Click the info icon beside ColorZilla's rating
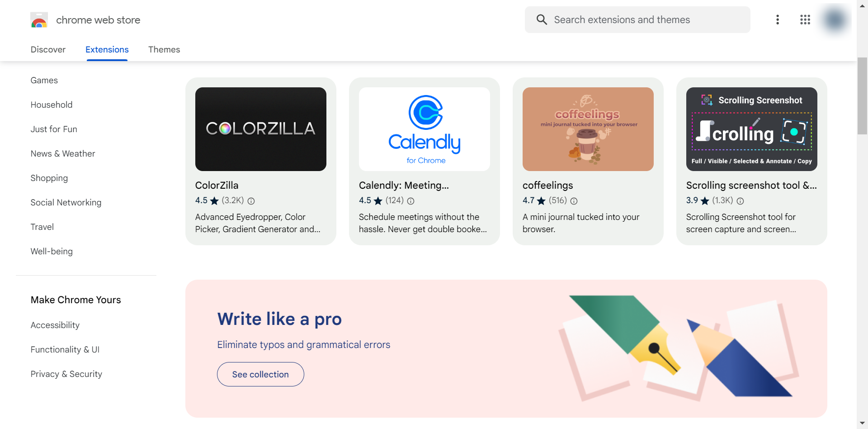This screenshot has height=429, width=868. coord(251,201)
